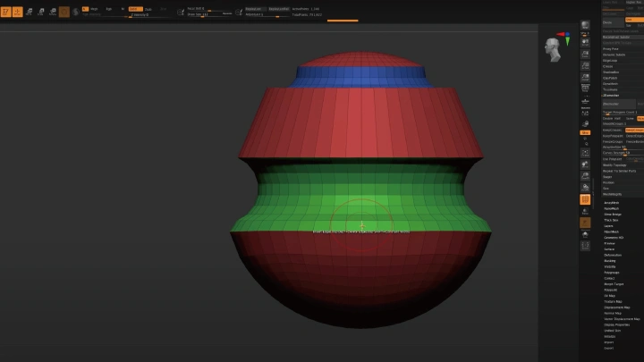644x362 pixels.
Task: Toggle the orange Zadd button
Action: [x=136, y=9]
